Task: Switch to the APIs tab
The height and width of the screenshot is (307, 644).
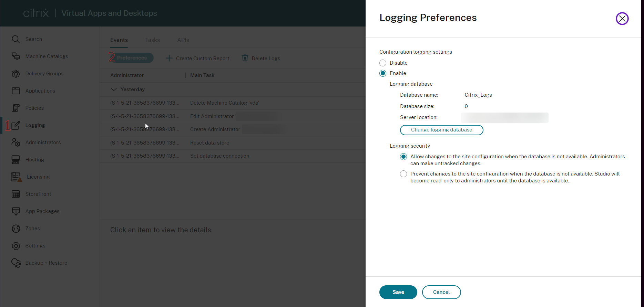Action: tap(183, 40)
